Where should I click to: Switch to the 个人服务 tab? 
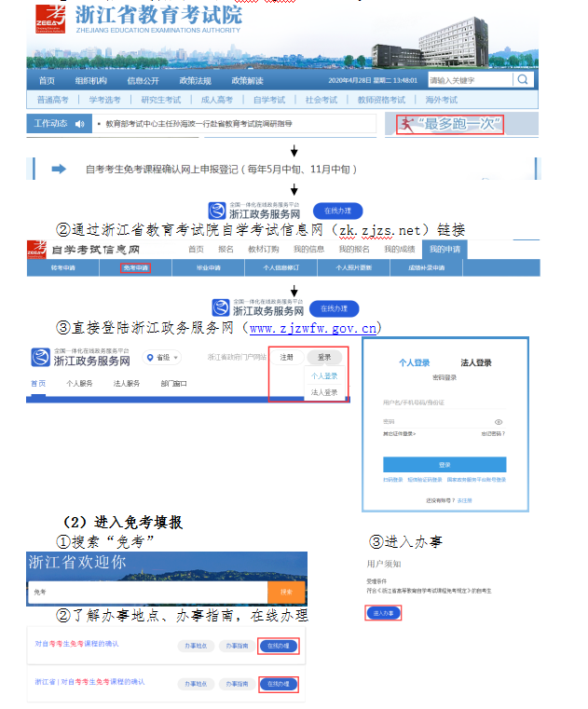tap(79, 384)
